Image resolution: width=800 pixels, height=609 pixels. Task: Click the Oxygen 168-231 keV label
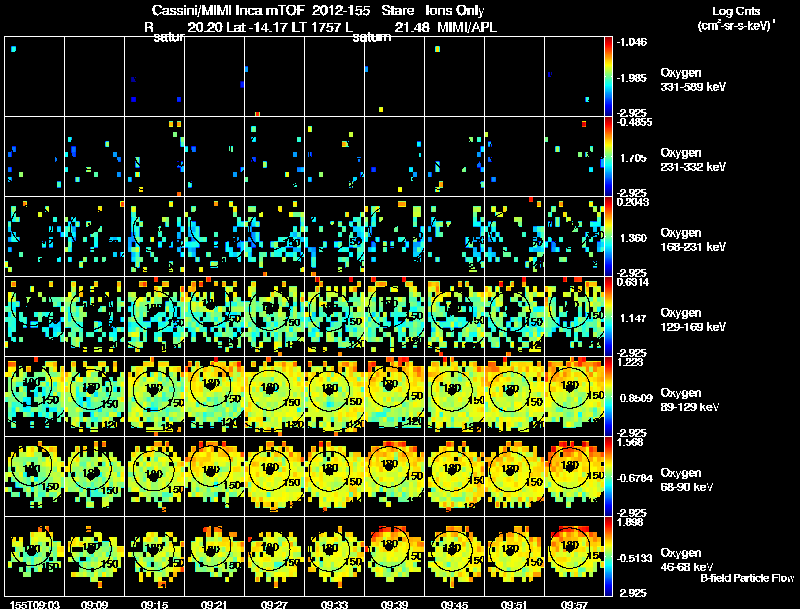[693, 240]
